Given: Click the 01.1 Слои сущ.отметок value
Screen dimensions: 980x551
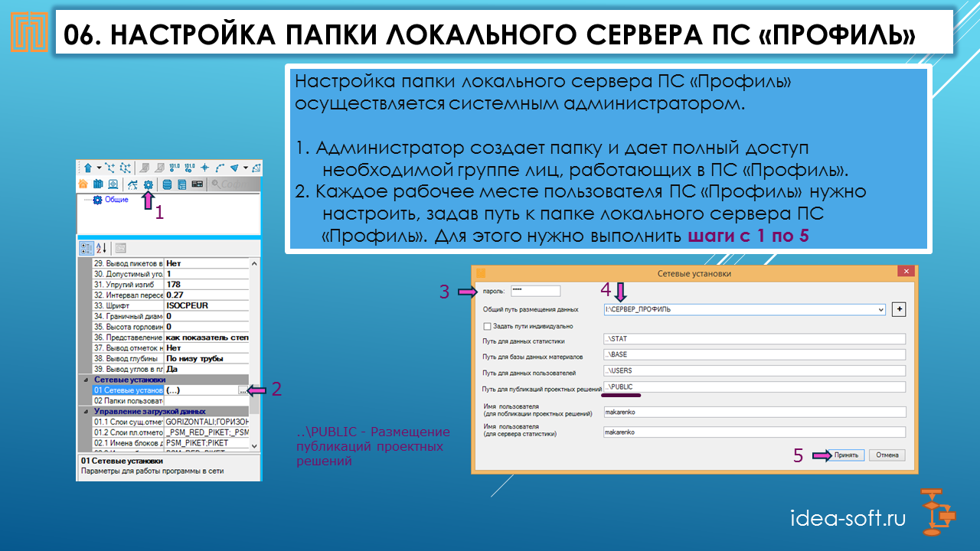Looking at the screenshot, I should (x=207, y=422).
